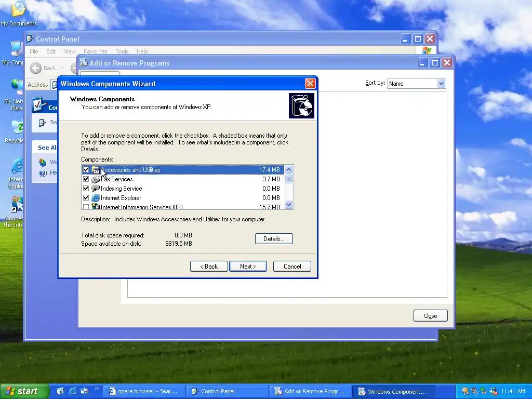Click the components list scrollbar thumb
This screenshot has height=399, width=532.
point(289,179)
